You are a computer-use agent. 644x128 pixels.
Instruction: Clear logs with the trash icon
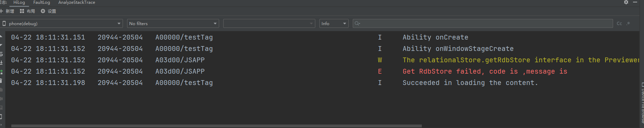tap(1, 81)
